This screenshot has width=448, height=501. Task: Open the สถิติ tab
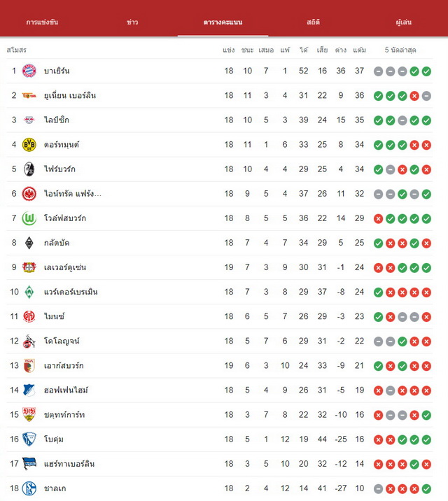(313, 22)
